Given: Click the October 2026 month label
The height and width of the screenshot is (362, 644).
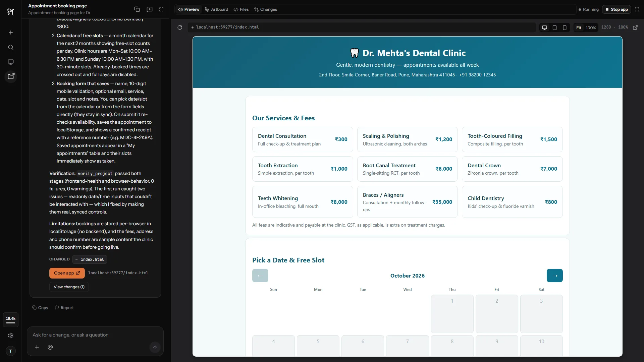Looking at the screenshot, I should pos(408,276).
